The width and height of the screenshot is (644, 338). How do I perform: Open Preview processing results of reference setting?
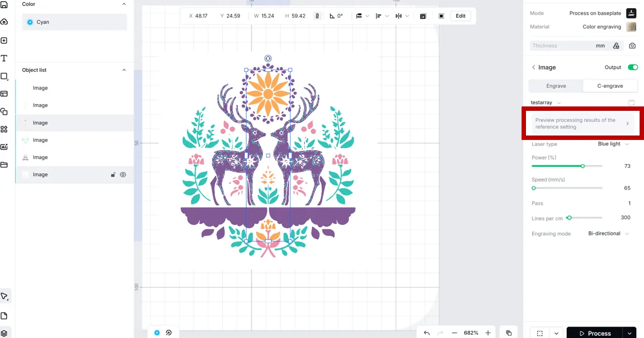pyautogui.click(x=583, y=123)
